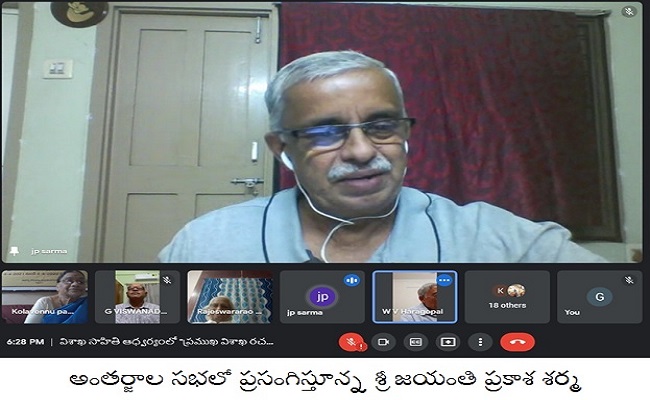This screenshot has width=650, height=400.
Task: Toggle the camera in the call controls
Action: [383, 342]
